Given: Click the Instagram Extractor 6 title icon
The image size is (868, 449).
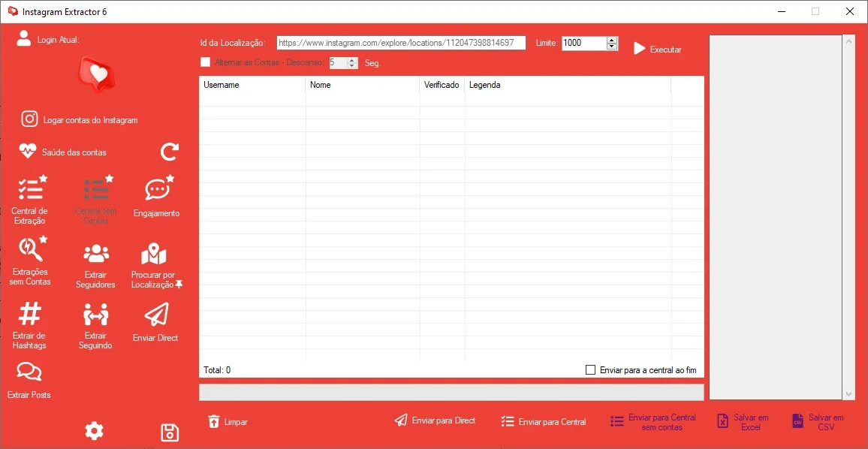Looking at the screenshot, I should click(x=13, y=11).
